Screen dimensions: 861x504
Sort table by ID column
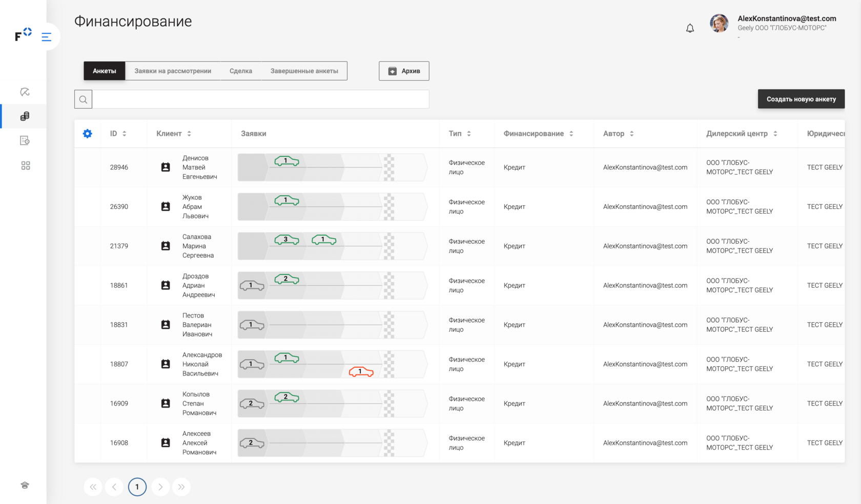124,134
